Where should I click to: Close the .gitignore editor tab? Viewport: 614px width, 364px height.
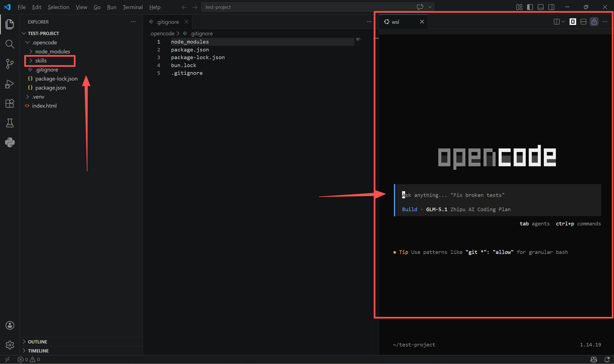click(x=186, y=22)
